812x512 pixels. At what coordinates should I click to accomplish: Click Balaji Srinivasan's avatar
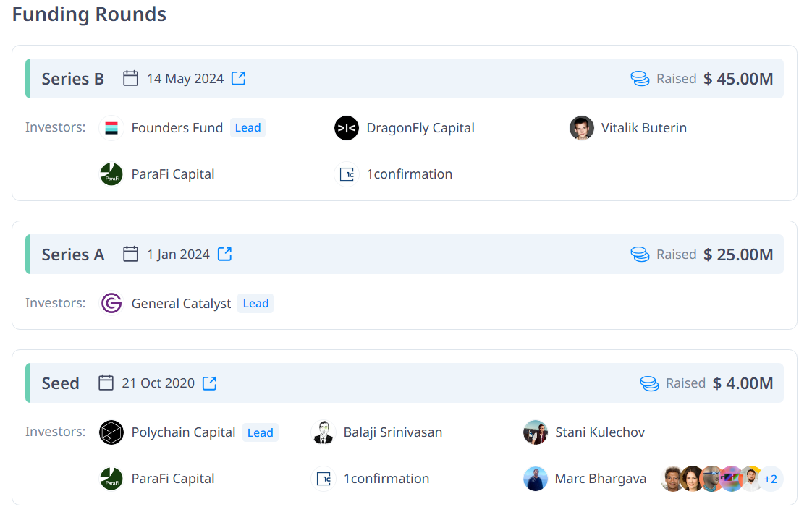coord(323,432)
